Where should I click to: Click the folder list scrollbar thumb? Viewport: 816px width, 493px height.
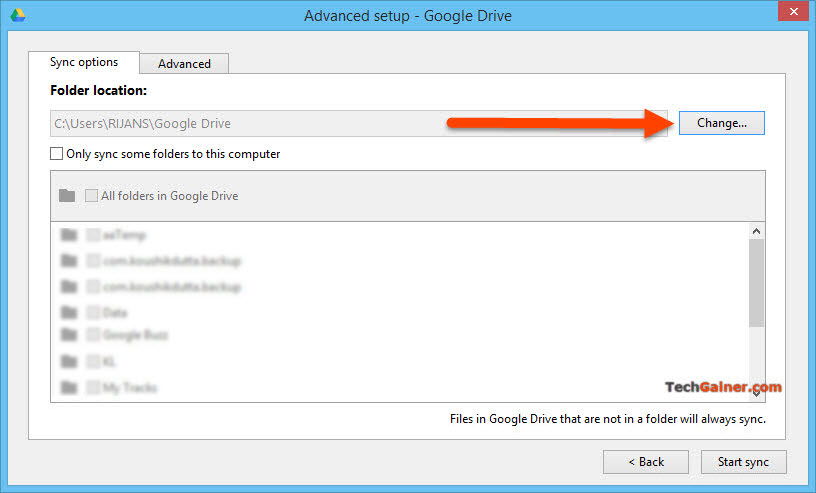[756, 282]
